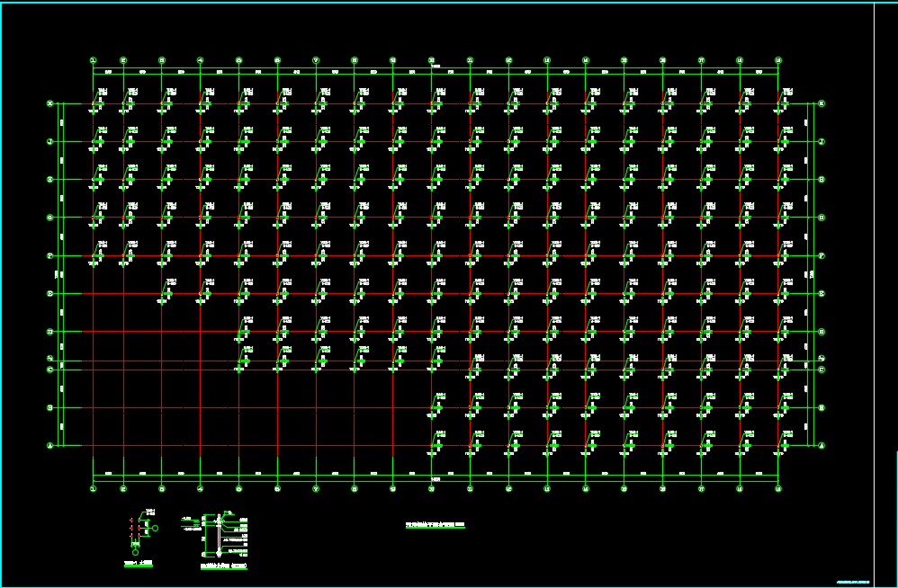
Task: Select axis bubble J on the left side
Action: (49, 141)
